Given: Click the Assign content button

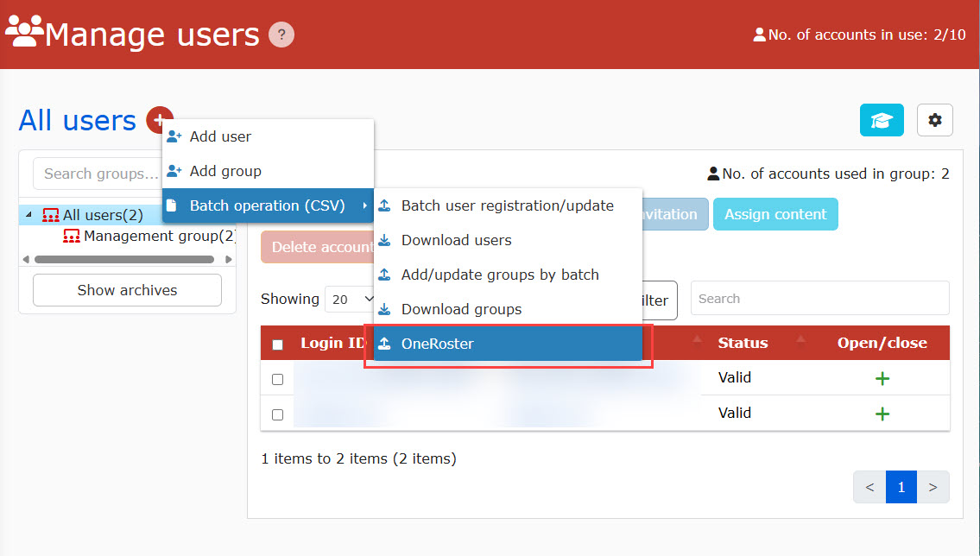Looking at the screenshot, I should click(x=775, y=215).
